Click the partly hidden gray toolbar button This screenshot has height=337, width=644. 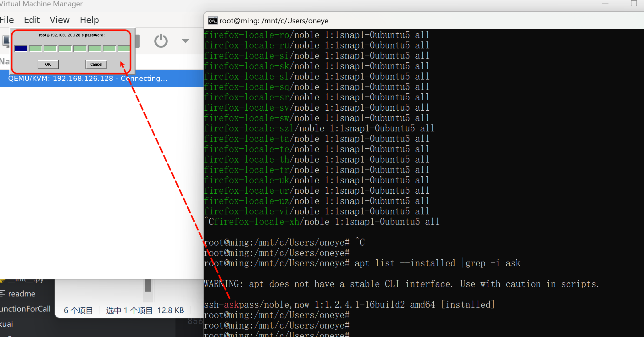[137, 41]
